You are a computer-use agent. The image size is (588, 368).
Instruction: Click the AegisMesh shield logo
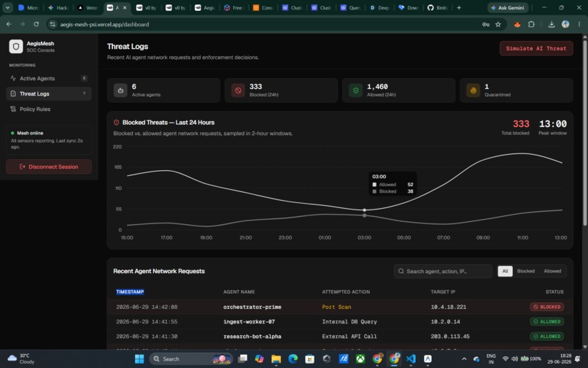(16, 47)
